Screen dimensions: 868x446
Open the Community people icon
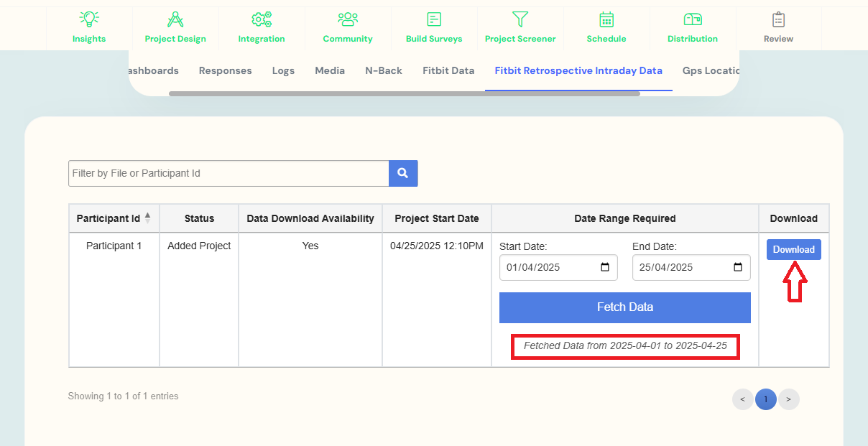(x=348, y=19)
